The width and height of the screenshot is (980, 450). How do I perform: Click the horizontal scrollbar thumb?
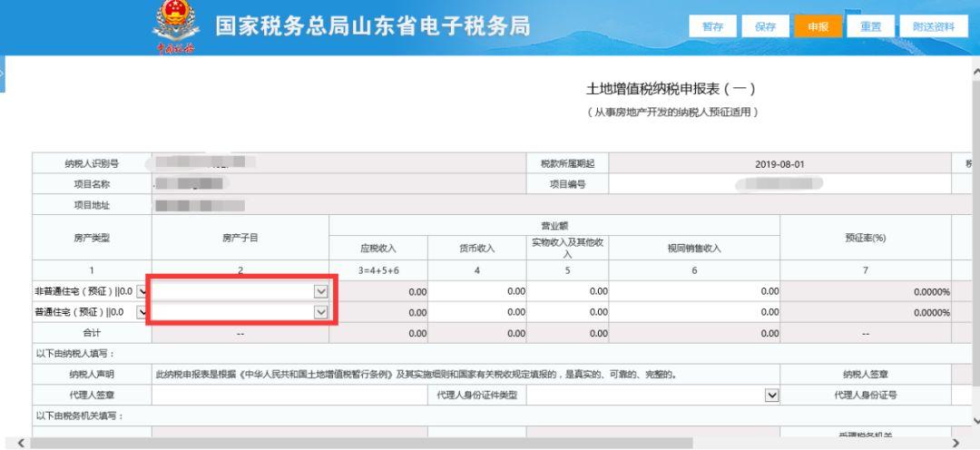click(x=362, y=443)
